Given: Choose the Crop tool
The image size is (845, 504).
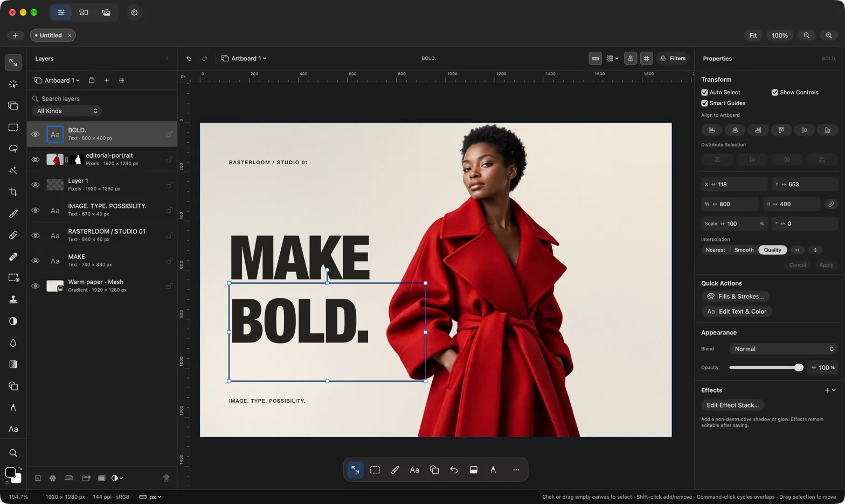Looking at the screenshot, I should pyautogui.click(x=13, y=192).
